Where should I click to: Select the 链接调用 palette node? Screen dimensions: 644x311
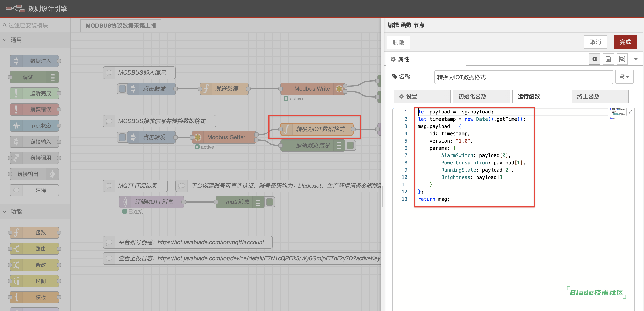(x=35, y=158)
